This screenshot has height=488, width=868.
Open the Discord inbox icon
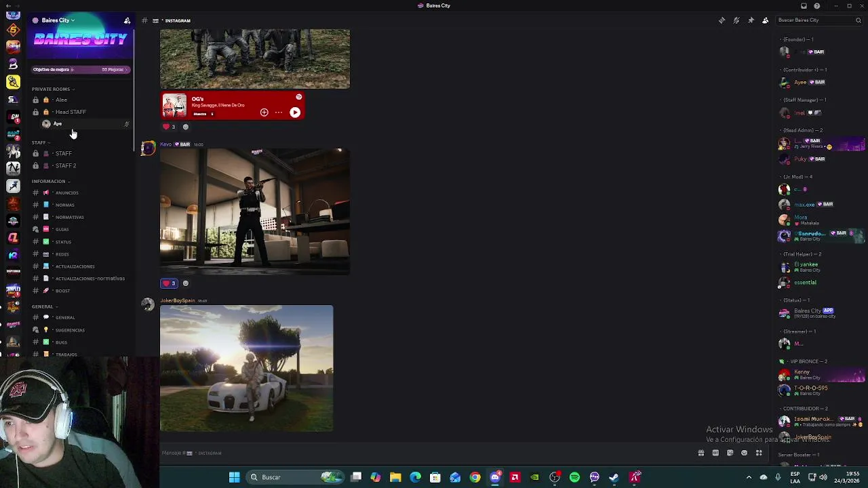[804, 5]
